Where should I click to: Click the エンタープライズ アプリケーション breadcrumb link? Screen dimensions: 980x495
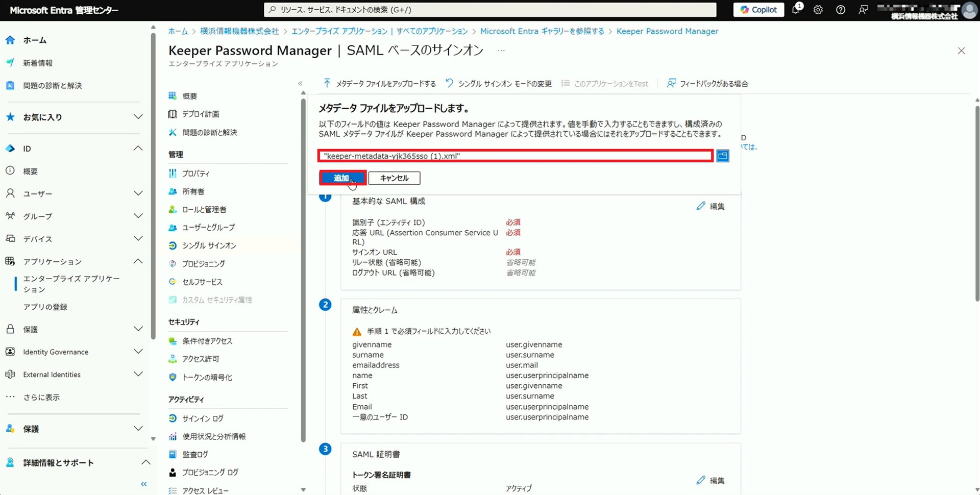click(379, 31)
